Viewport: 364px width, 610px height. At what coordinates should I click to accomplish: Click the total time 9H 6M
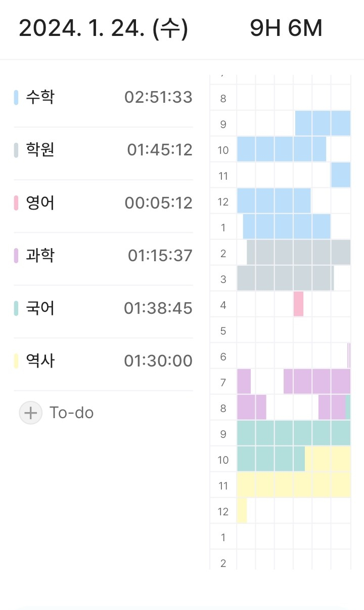[x=286, y=28]
